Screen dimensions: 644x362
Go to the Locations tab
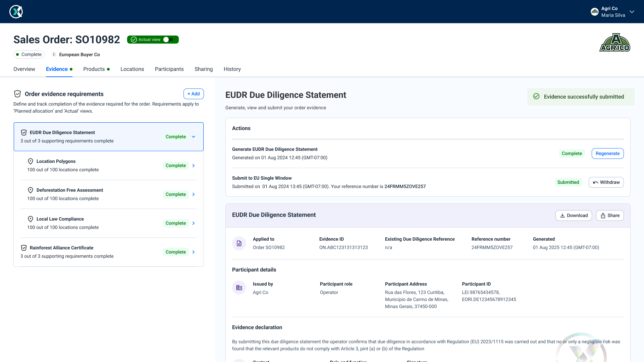pyautogui.click(x=132, y=69)
